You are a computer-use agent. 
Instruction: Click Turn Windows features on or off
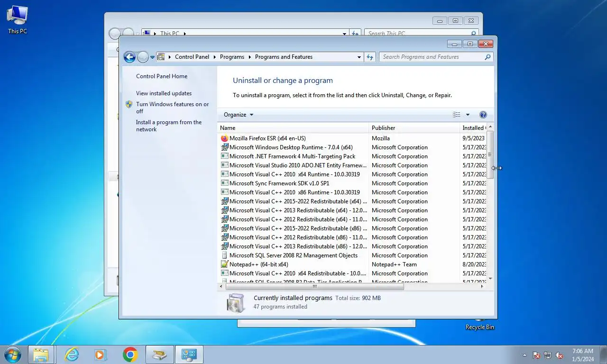pos(172,108)
